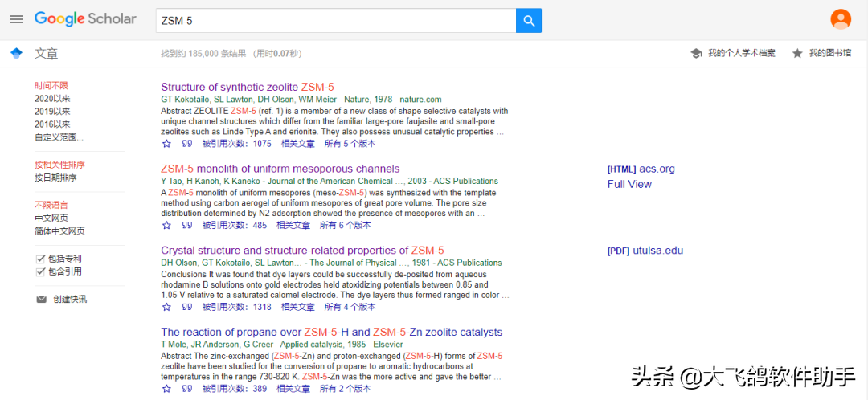Open the "Structure of synthetic zeolite ZSM-5" title
Viewport: 868px width, 400px height.
tap(248, 87)
